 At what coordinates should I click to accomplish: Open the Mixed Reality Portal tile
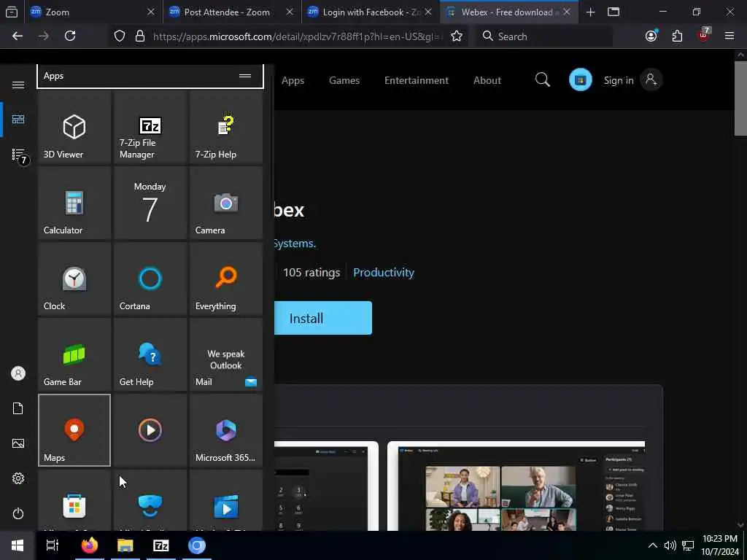tap(150, 500)
